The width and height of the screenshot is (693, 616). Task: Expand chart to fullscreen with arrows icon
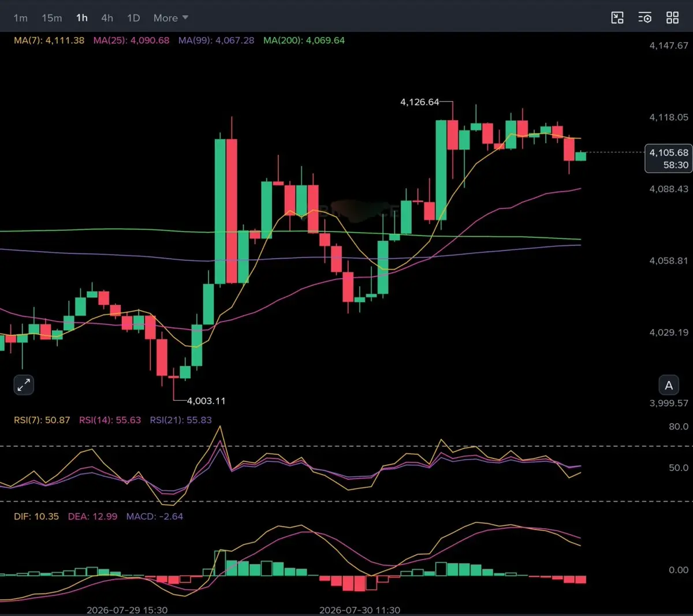24,385
